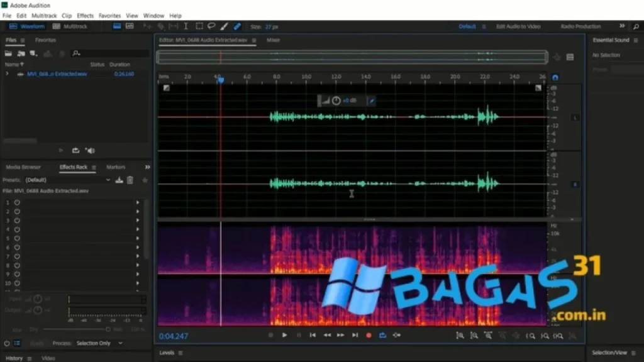Click the HUD volume knob at +0 dB
This screenshot has height=362, width=644.
(x=336, y=101)
